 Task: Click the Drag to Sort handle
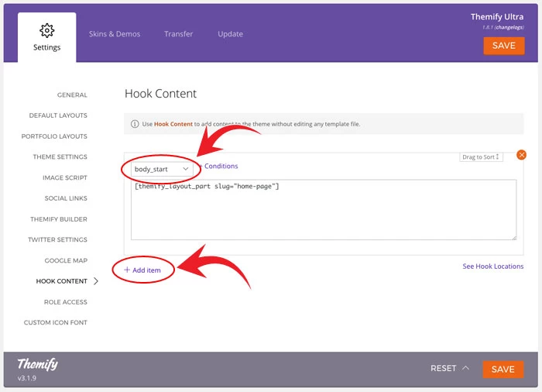(x=481, y=157)
